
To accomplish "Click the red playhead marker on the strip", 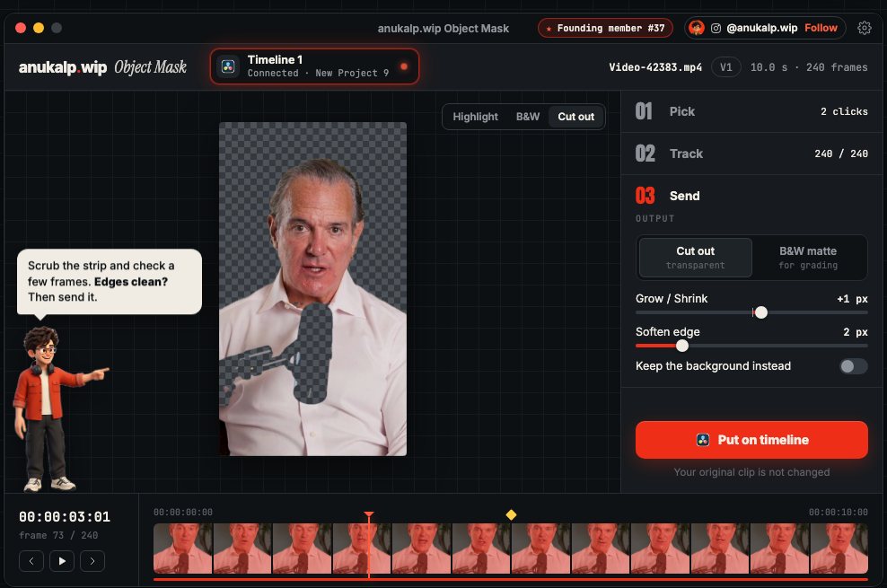I will (369, 514).
